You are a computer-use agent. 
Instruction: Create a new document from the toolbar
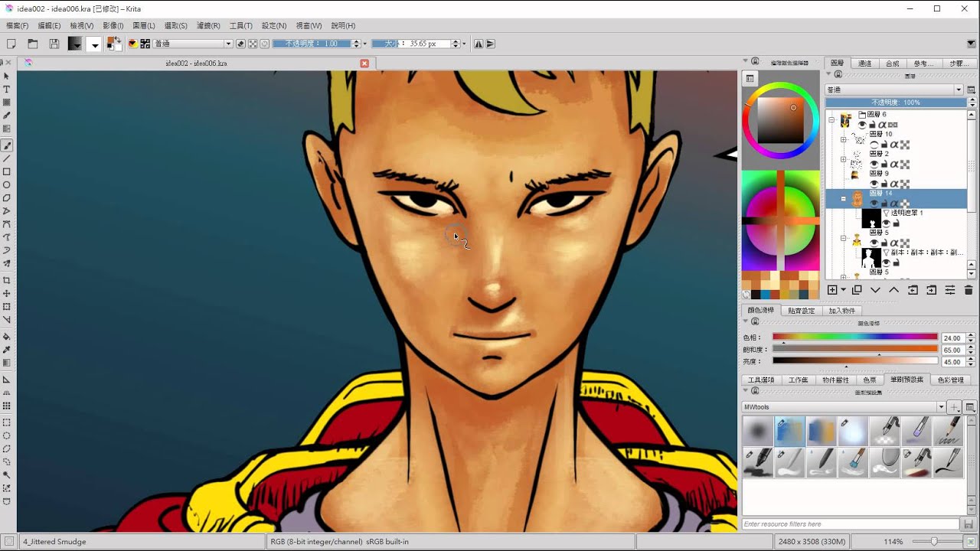click(x=11, y=44)
